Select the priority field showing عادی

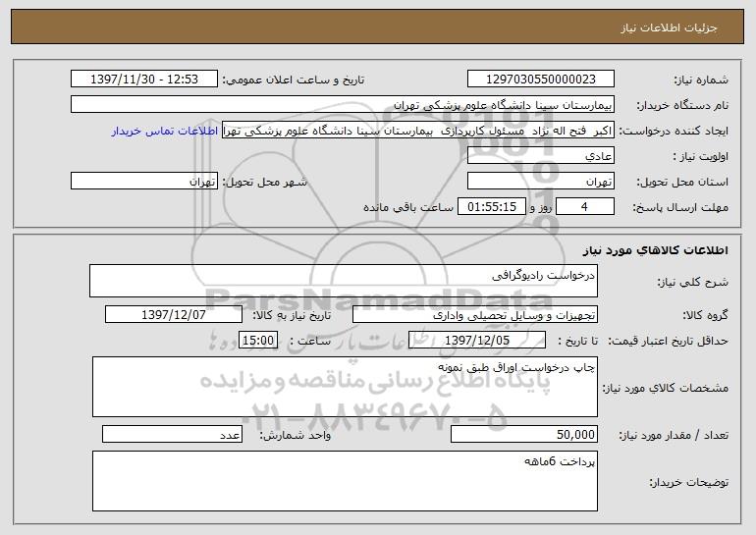pos(540,156)
